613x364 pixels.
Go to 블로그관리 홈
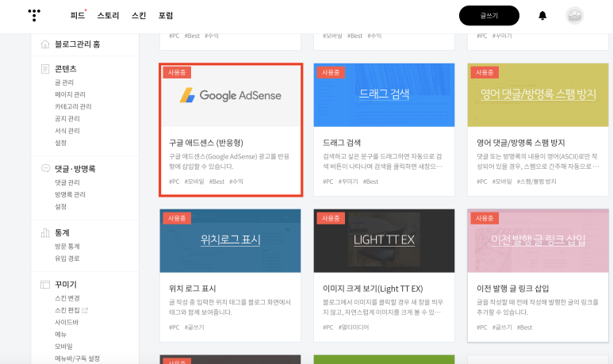pyautogui.click(x=78, y=44)
